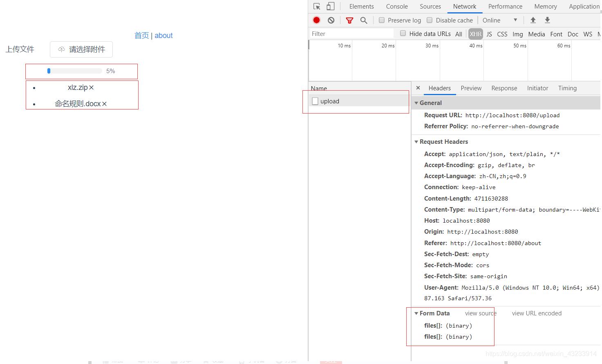Collapse the Request Headers section
Viewport: 602px width, 364px height.
point(416,142)
